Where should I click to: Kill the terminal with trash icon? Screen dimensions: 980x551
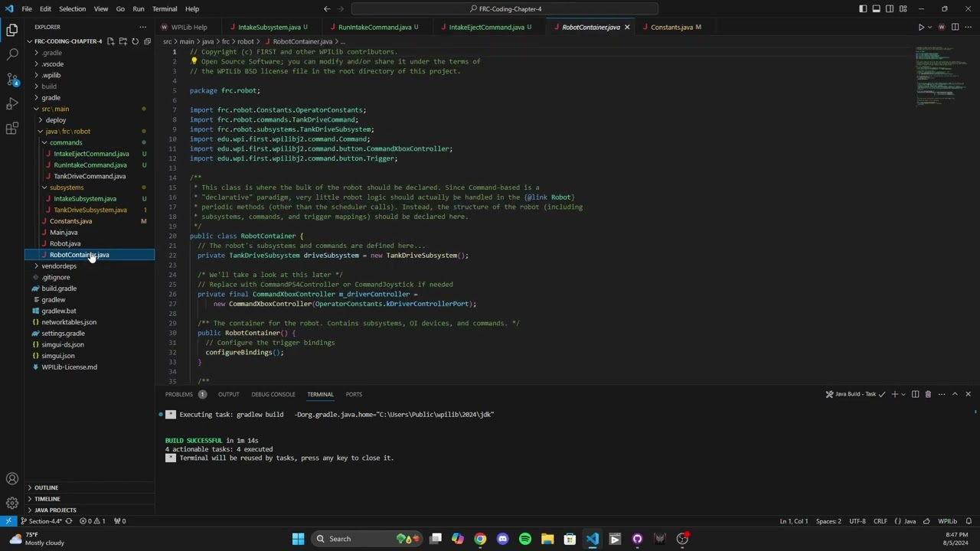[928, 394]
